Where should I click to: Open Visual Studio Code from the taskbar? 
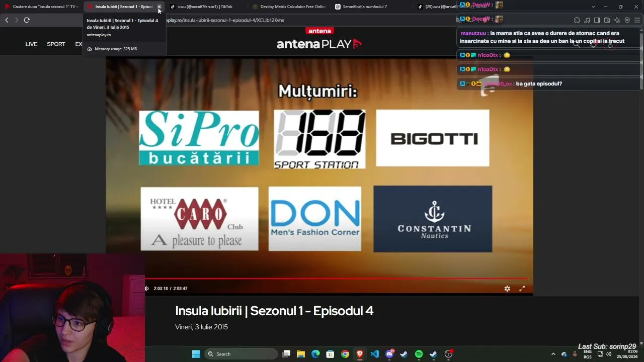[x=374, y=354]
